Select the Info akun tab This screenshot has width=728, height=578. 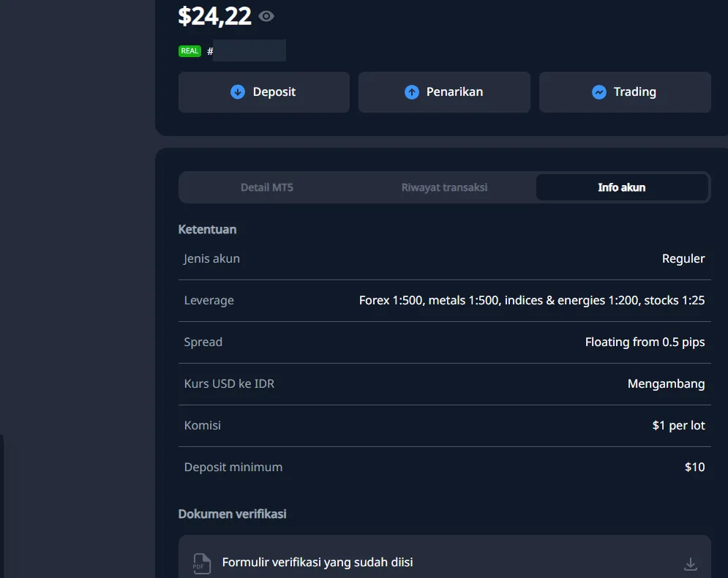point(622,187)
